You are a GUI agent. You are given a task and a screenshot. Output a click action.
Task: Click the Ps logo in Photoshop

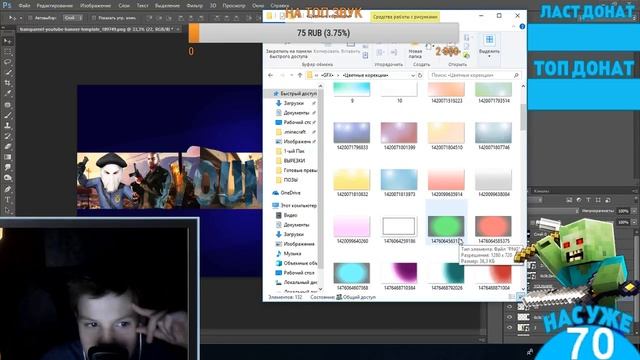point(7,5)
